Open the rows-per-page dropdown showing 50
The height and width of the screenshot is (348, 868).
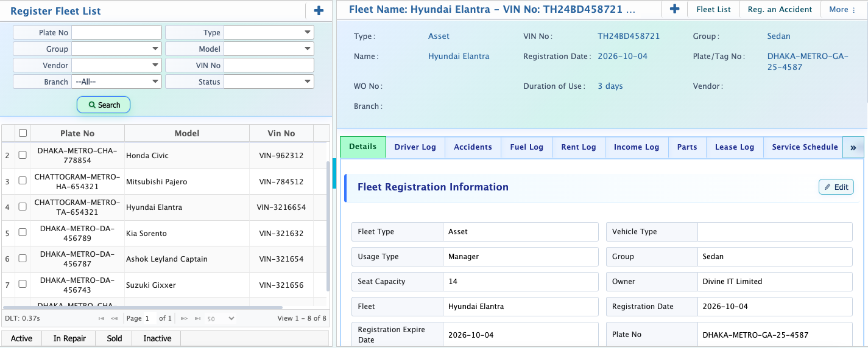[x=221, y=318]
